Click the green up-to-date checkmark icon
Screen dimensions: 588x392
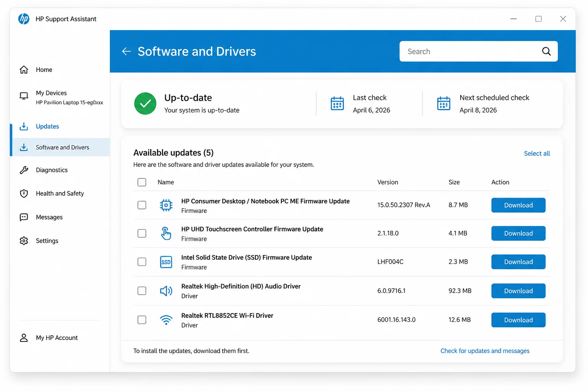pyautogui.click(x=145, y=103)
